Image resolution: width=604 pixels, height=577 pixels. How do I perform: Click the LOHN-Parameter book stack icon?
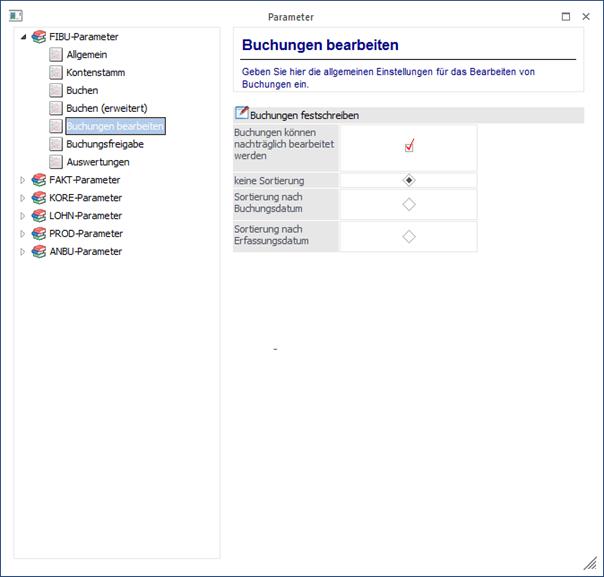(39, 216)
